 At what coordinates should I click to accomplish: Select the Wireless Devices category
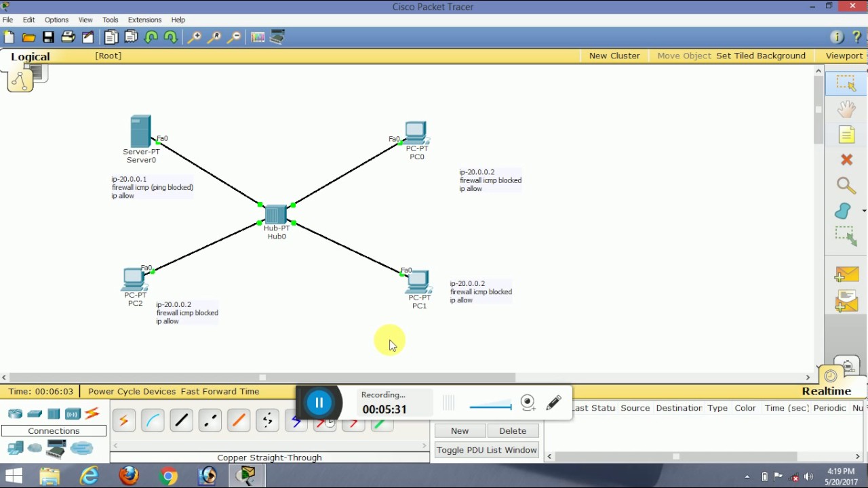click(x=73, y=413)
